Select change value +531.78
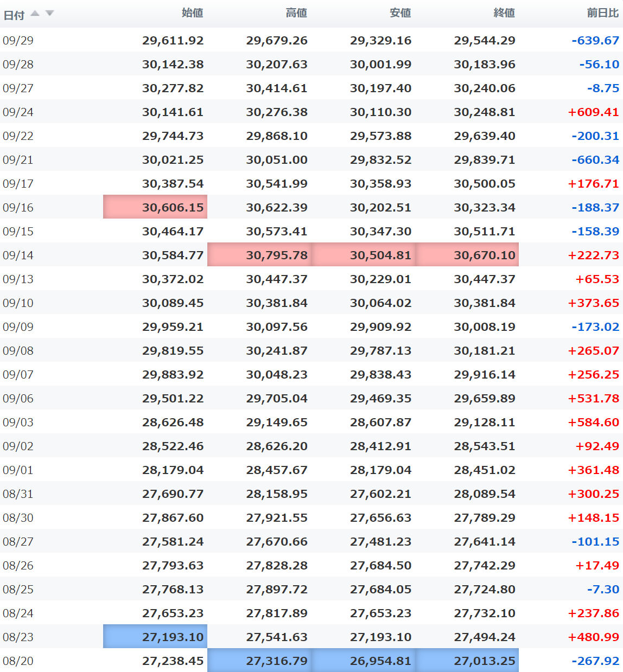623x672 pixels. [593, 398]
